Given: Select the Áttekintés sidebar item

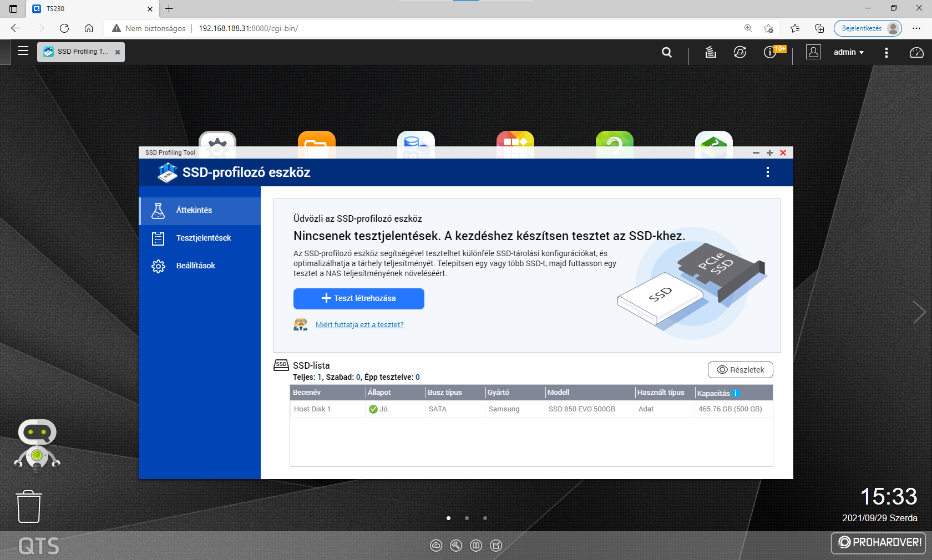Looking at the screenshot, I should (200, 210).
